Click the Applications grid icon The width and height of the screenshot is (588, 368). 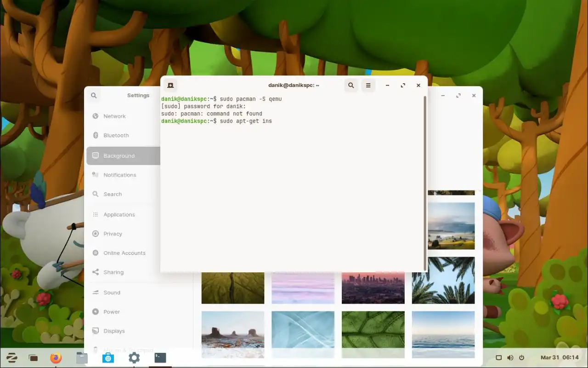[96, 214]
